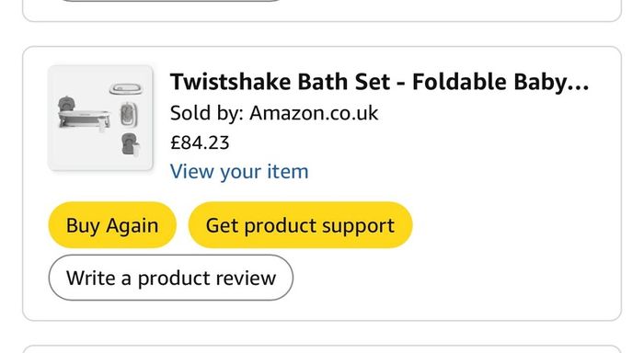Tap the newborn insert picture in thumbnail middle
The image size is (644, 353).
coord(129,114)
